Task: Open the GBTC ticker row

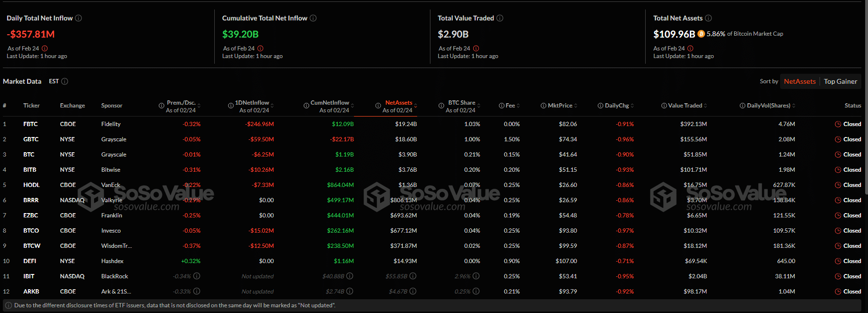Action: click(x=432, y=139)
